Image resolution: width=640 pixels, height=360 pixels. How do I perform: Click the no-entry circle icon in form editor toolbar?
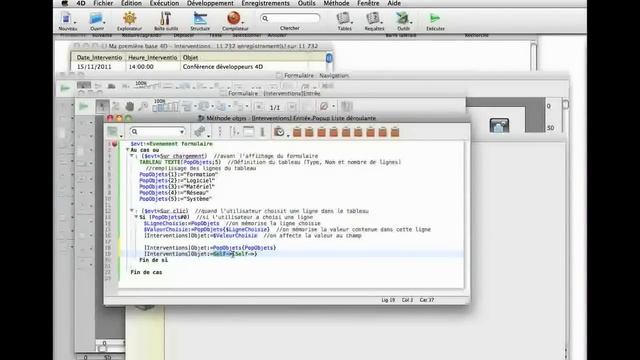pyautogui.click(x=324, y=107)
